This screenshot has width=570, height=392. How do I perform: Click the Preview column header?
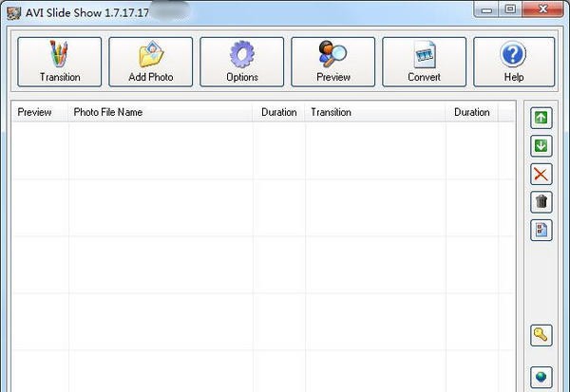tap(40, 112)
